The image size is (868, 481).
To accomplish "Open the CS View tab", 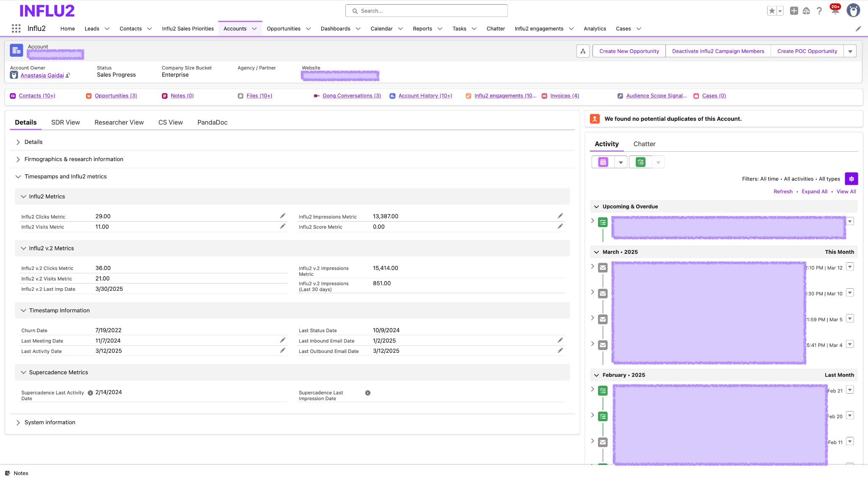I will (x=170, y=122).
